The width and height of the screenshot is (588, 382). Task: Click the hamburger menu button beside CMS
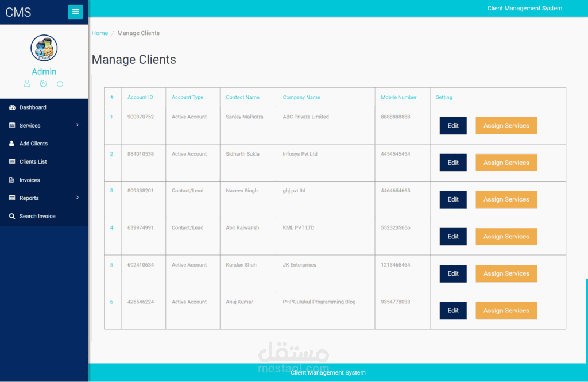coord(75,11)
